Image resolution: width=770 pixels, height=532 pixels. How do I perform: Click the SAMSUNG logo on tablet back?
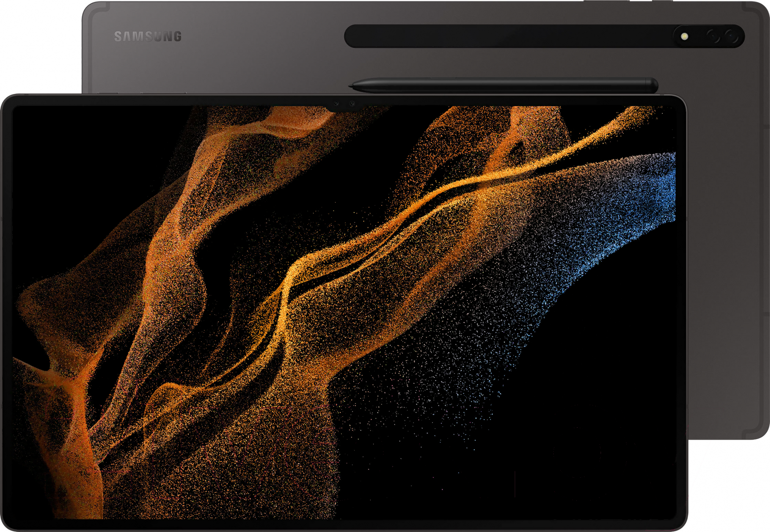click(148, 37)
